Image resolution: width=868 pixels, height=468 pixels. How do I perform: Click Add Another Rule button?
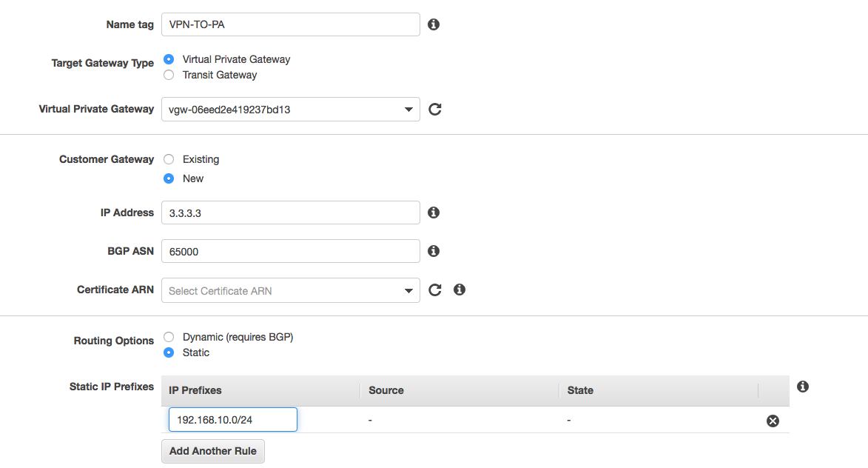(x=213, y=452)
